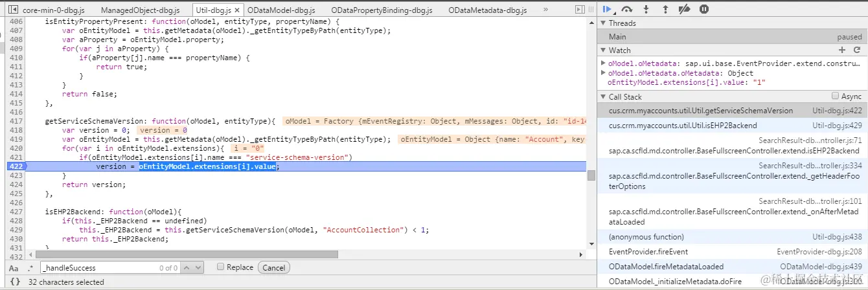
Task: Enable the Replace checkbox
Action: tap(220, 267)
